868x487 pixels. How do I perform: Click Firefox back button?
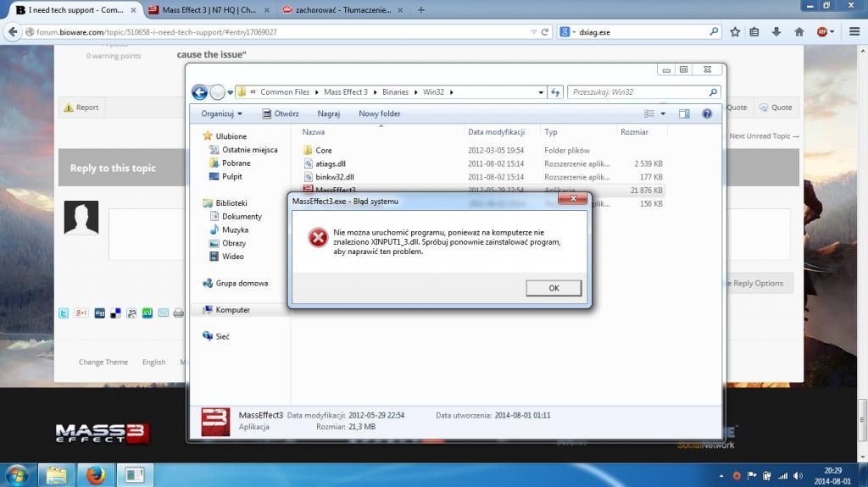[x=12, y=32]
